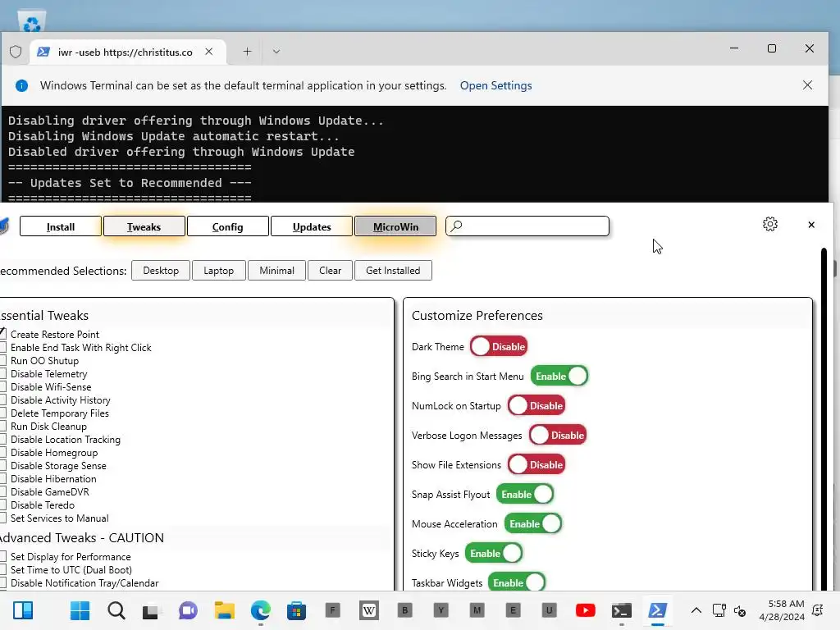The image size is (840, 630).
Task: Switch to the Updates tab
Action: [312, 226]
